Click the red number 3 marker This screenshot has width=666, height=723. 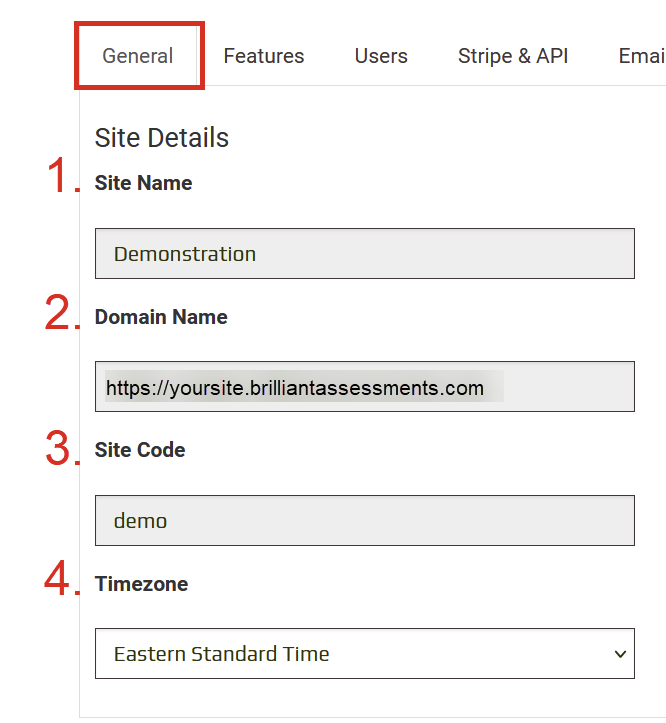click(x=61, y=448)
